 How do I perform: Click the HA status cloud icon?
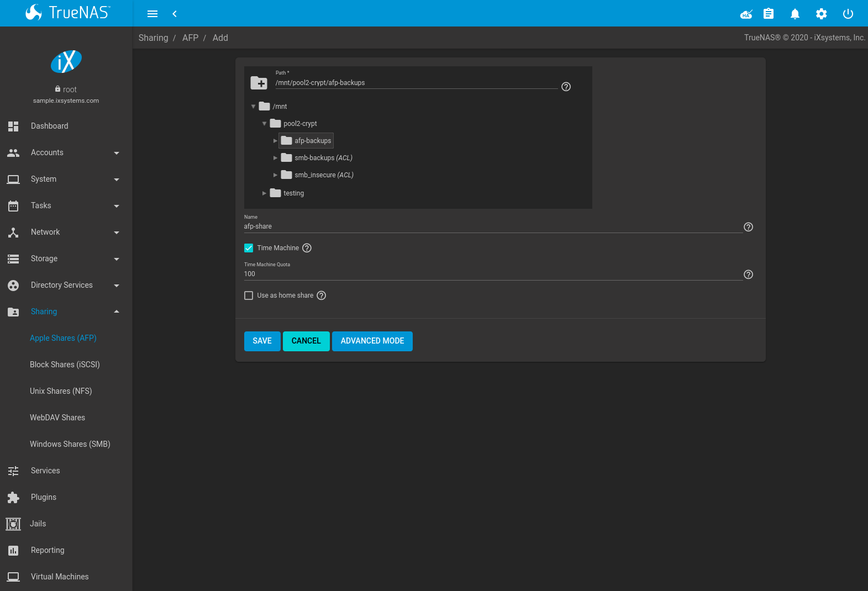pos(746,14)
